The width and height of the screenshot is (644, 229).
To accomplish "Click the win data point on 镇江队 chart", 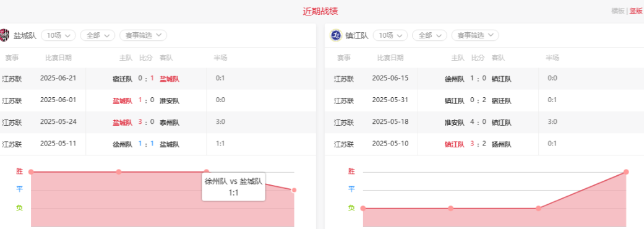I will (x=626, y=172).
